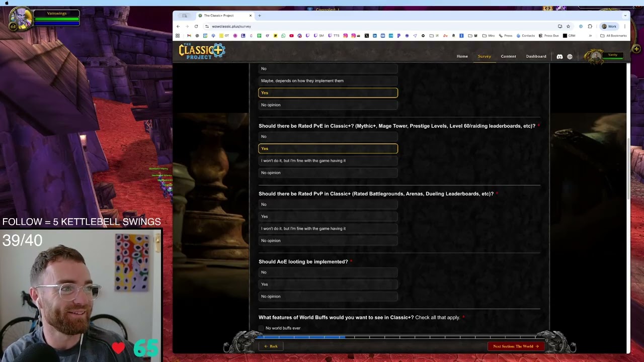Open Content in site navigation
Viewport: 644px width, 362px height.
[x=508, y=56]
